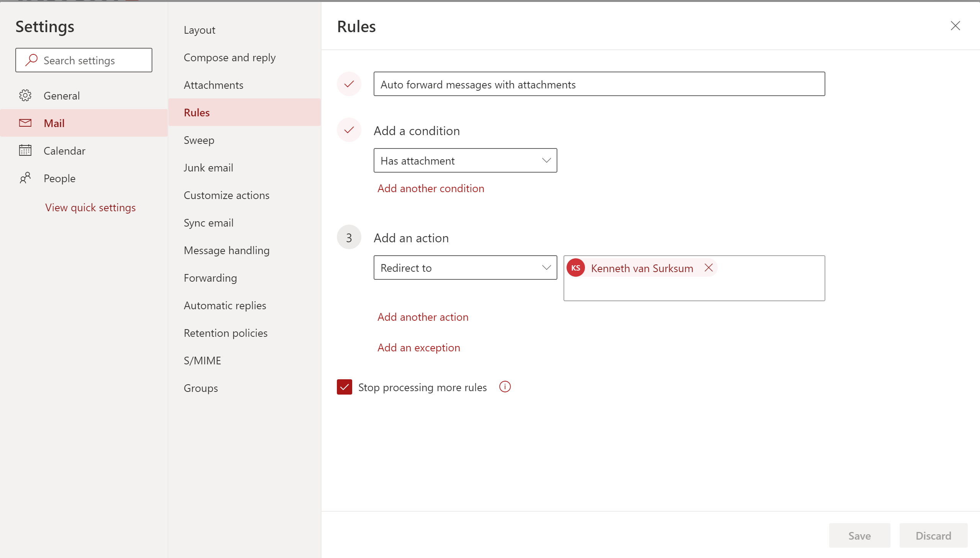Select the Rules menu item

245,112
